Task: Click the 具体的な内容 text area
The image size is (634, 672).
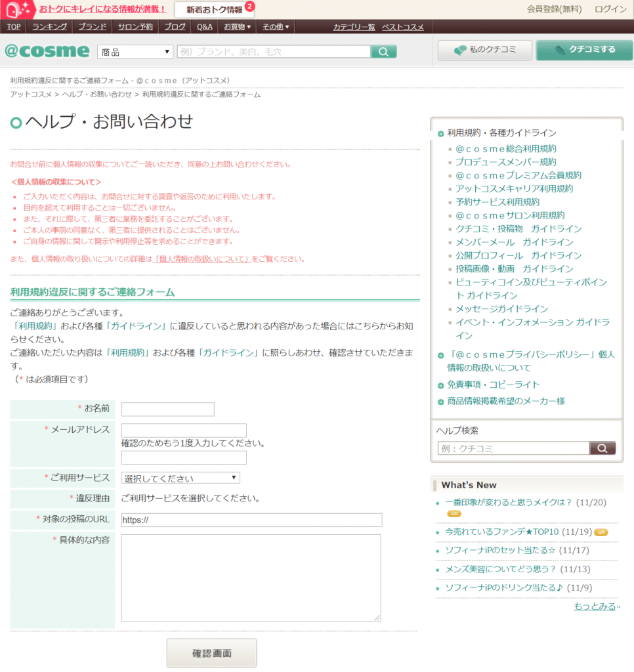Action: [x=251, y=577]
